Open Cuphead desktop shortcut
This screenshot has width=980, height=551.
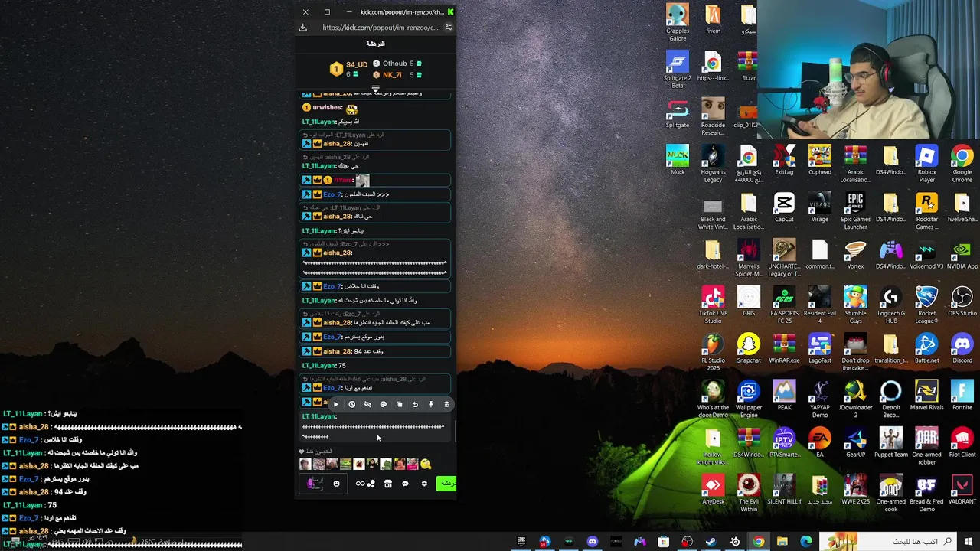(x=820, y=160)
